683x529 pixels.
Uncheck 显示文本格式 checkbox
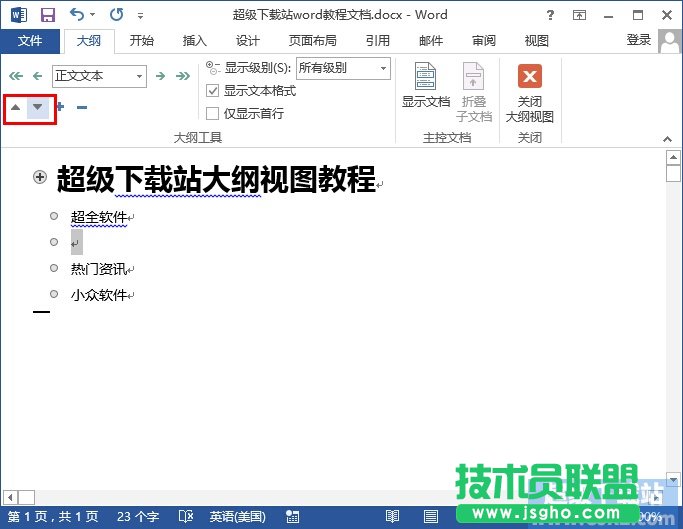point(212,91)
